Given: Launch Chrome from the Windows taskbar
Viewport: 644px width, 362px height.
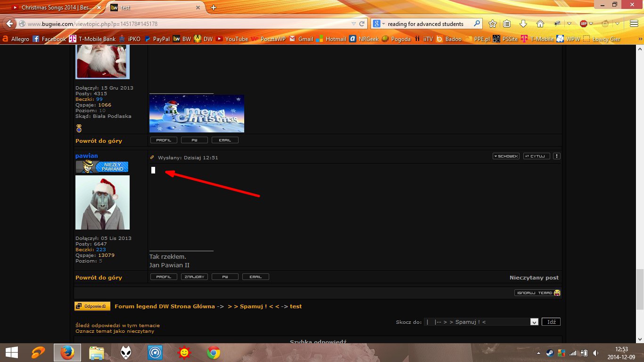Looking at the screenshot, I should click(x=214, y=353).
